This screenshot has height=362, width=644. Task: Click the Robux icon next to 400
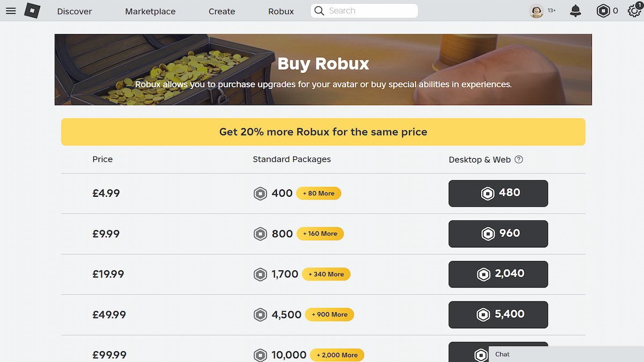click(x=260, y=193)
